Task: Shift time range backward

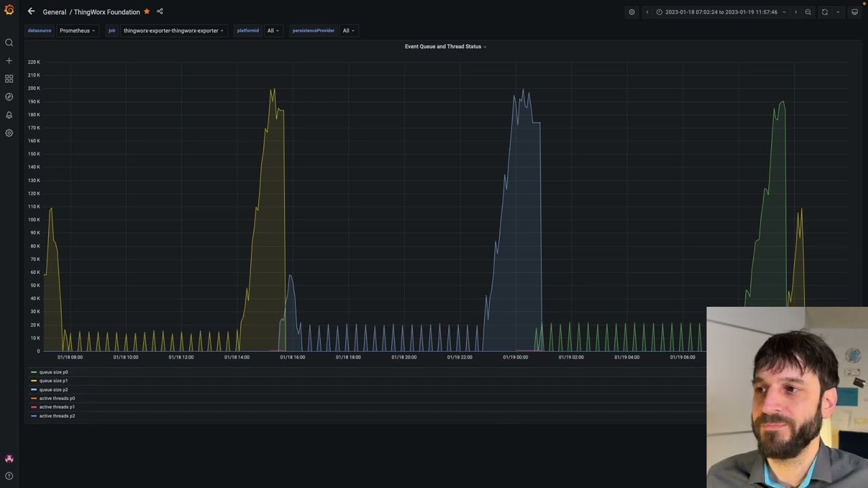Action: (x=647, y=12)
